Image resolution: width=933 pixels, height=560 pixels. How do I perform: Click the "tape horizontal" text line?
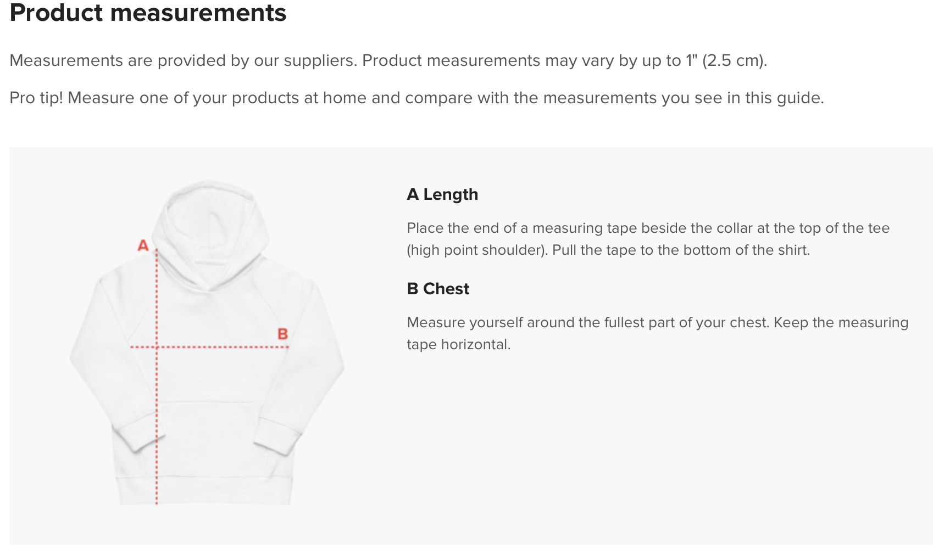[459, 344]
